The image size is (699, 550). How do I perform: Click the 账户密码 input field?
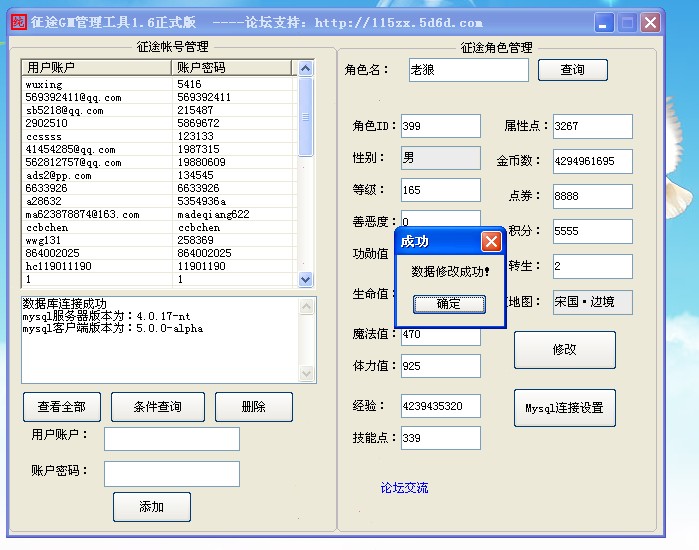[171, 473]
